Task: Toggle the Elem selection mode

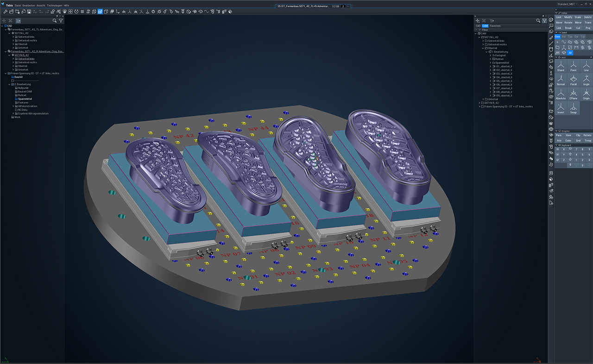Action: (558, 36)
